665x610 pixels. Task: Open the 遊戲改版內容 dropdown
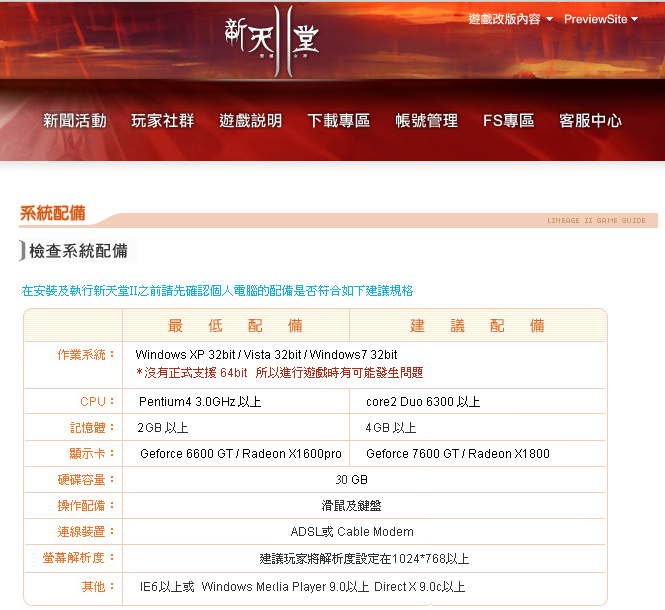coord(511,19)
